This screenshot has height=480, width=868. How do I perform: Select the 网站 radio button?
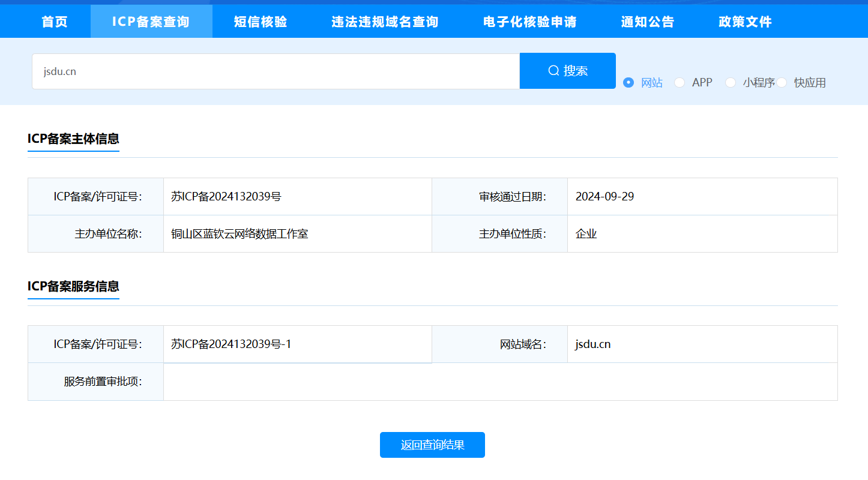[x=628, y=83]
